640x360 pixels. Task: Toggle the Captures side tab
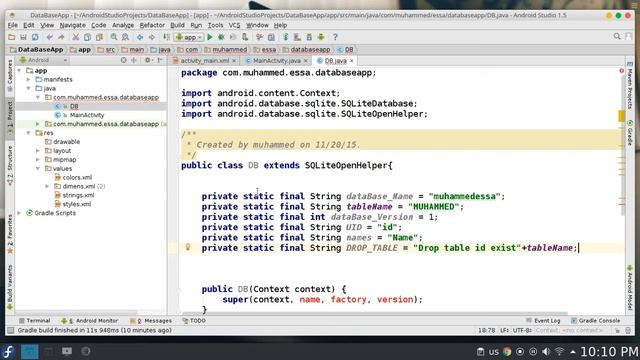pyautogui.click(x=10, y=75)
